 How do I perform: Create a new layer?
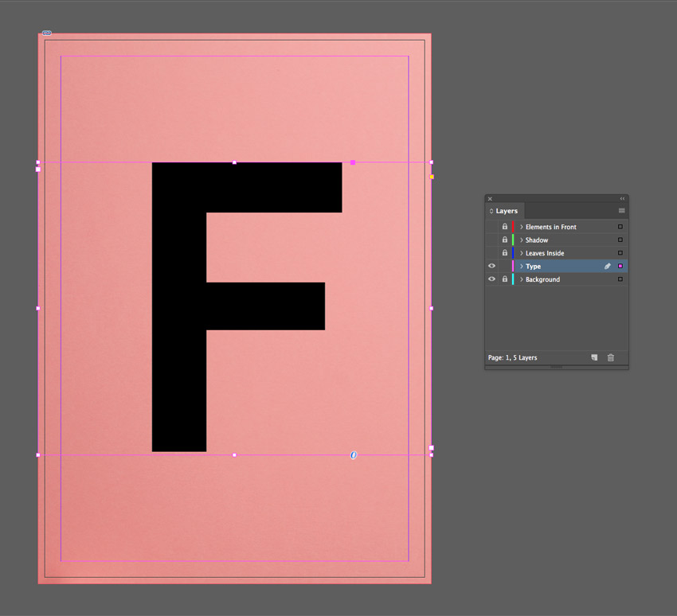point(594,357)
